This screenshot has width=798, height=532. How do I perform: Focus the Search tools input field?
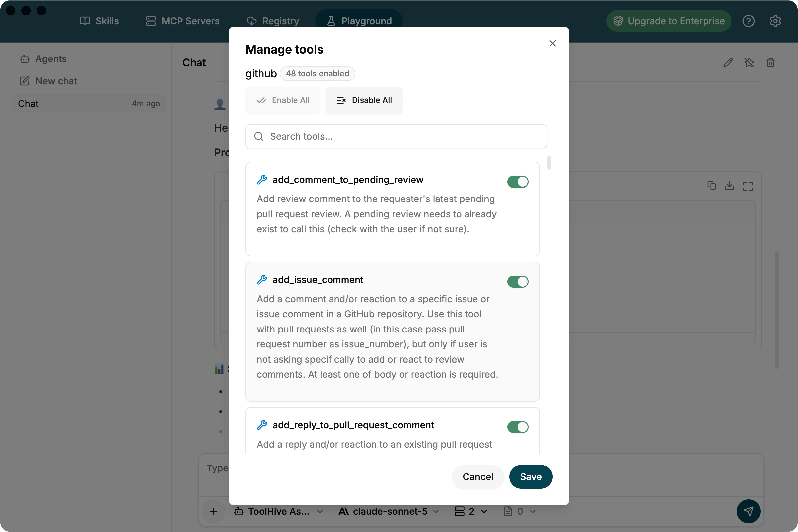click(396, 136)
